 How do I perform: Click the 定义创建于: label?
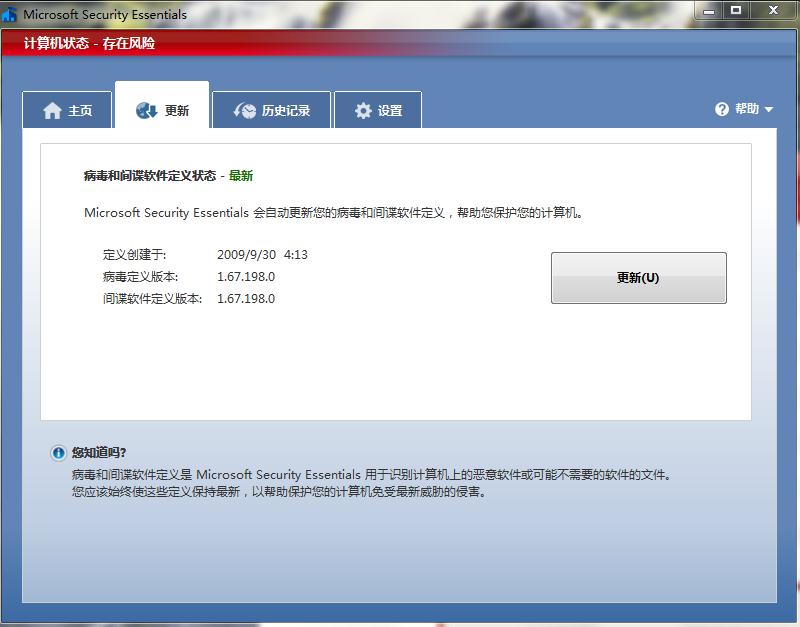pos(134,255)
